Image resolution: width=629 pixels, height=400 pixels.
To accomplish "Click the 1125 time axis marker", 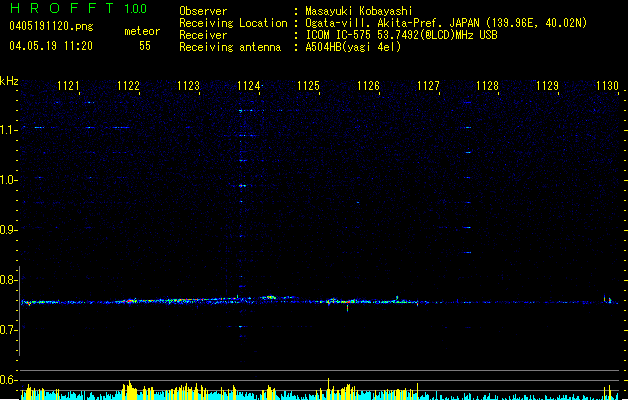I will pyautogui.click(x=308, y=86).
